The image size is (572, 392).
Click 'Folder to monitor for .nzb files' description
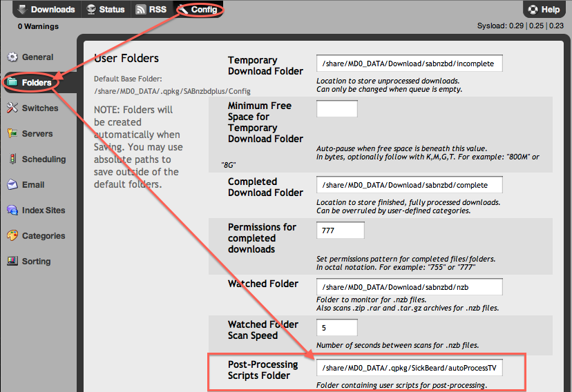click(371, 300)
